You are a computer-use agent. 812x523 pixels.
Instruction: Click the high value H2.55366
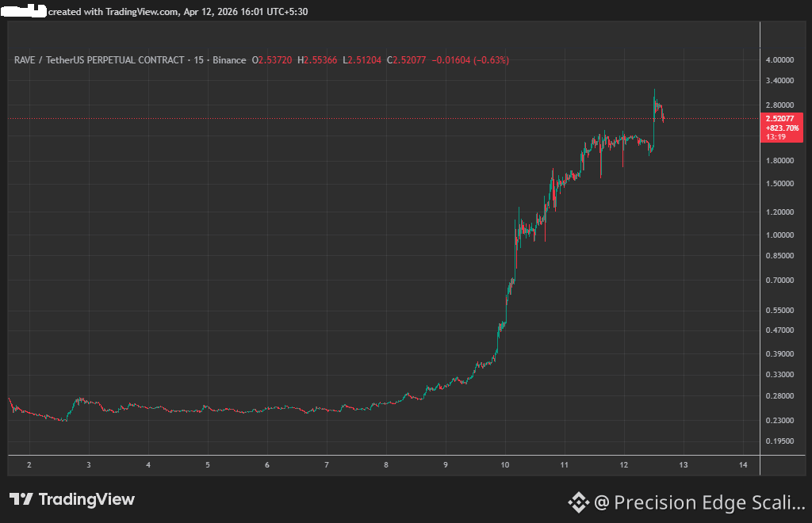tap(317, 60)
